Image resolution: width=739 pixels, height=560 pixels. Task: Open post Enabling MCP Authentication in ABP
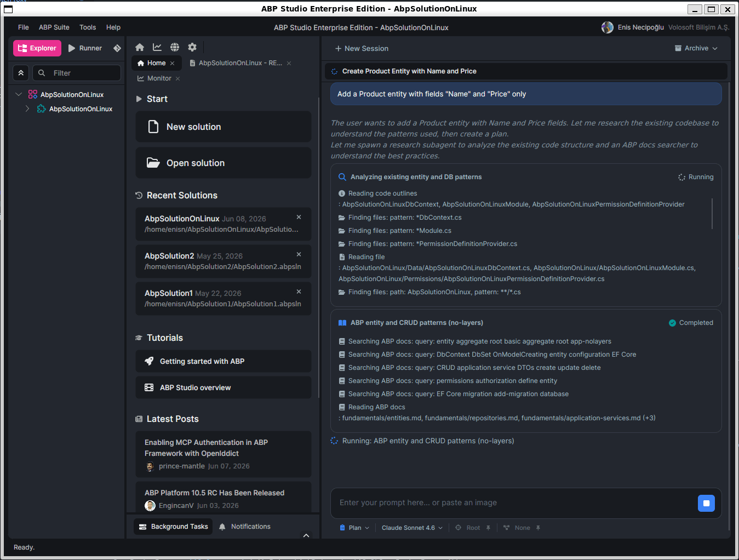point(224,454)
